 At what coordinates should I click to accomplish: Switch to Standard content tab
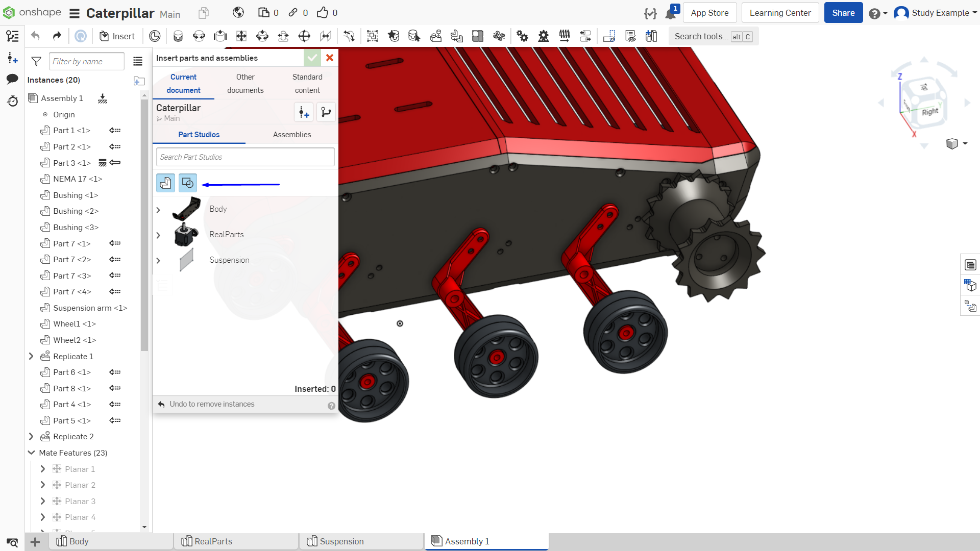tap(307, 84)
